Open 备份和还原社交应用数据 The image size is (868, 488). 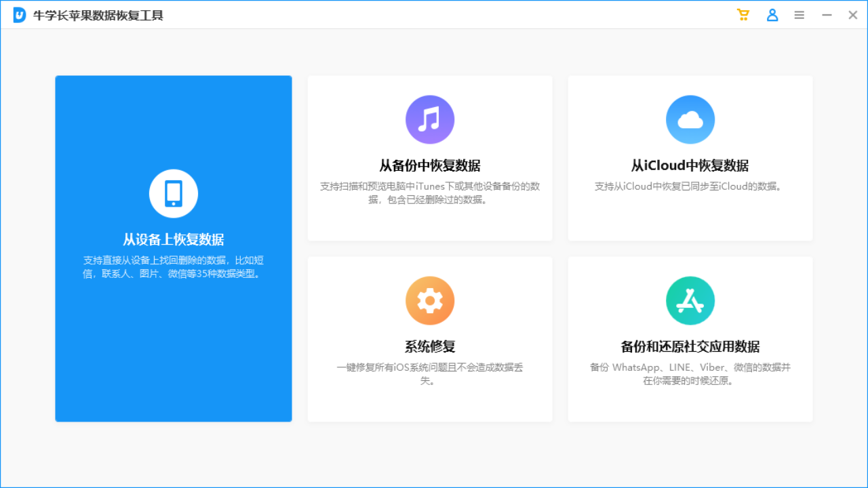(690, 346)
